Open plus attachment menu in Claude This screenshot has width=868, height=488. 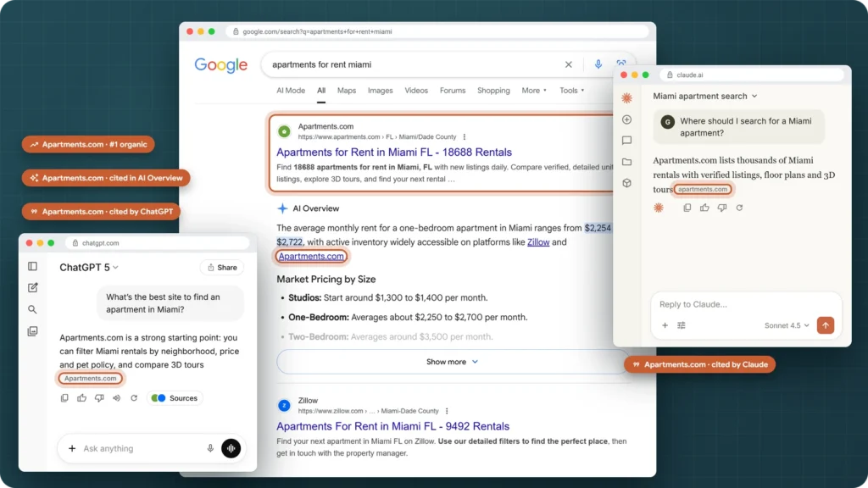[665, 325]
